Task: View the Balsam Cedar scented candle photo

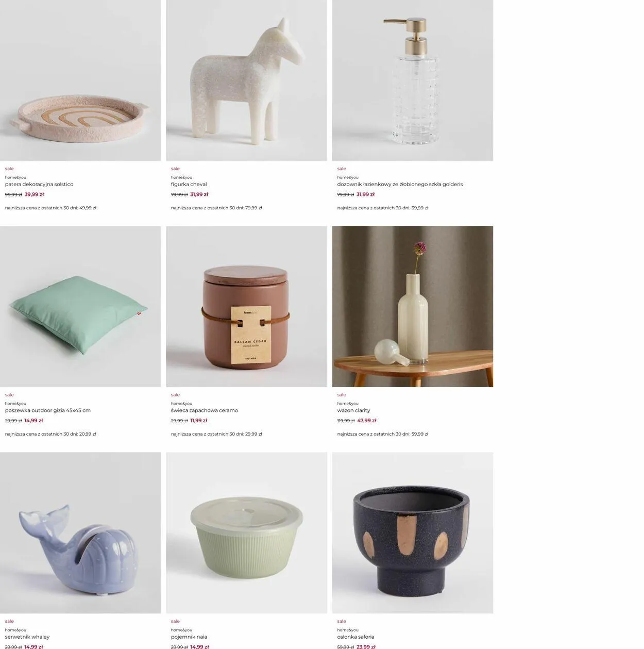Action: pyautogui.click(x=246, y=306)
